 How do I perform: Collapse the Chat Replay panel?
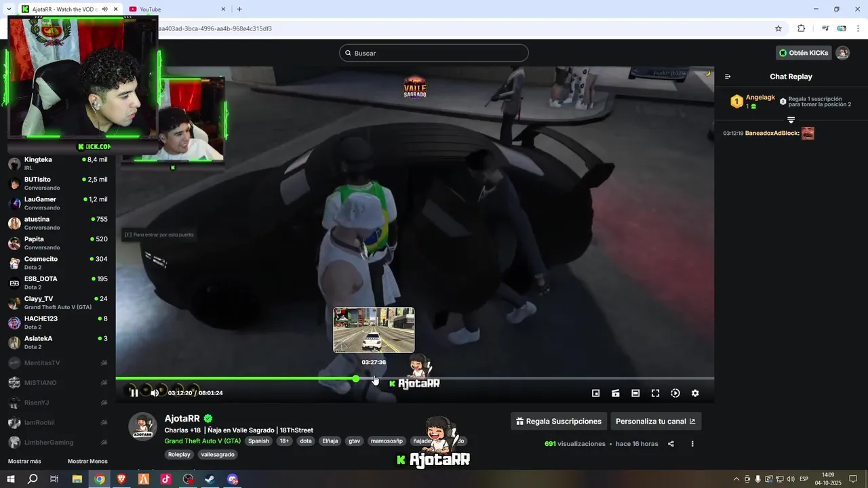click(728, 77)
